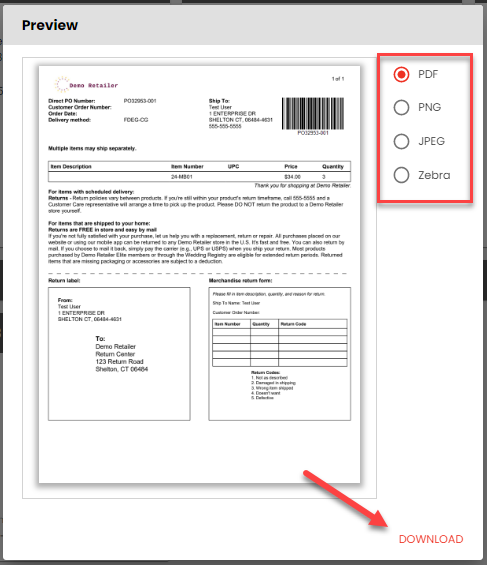Screen dimensions: 487x565
Task: Click the PNG label text
Action: click(x=429, y=107)
